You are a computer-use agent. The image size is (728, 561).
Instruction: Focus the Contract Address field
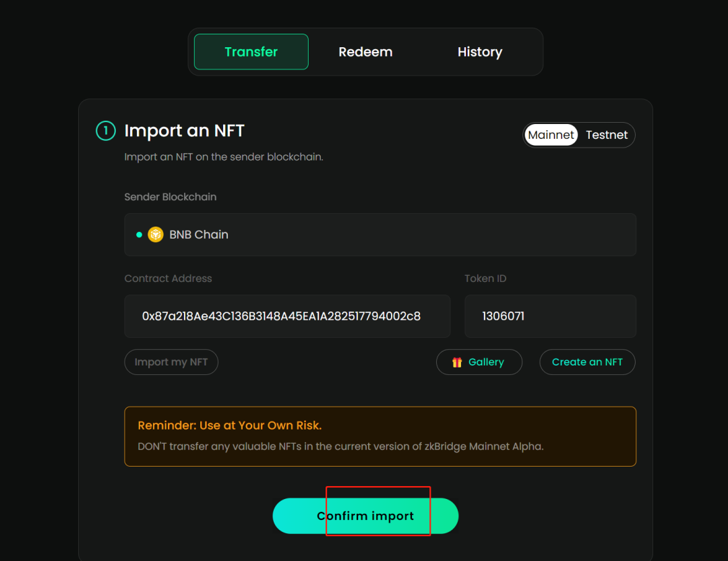(287, 316)
